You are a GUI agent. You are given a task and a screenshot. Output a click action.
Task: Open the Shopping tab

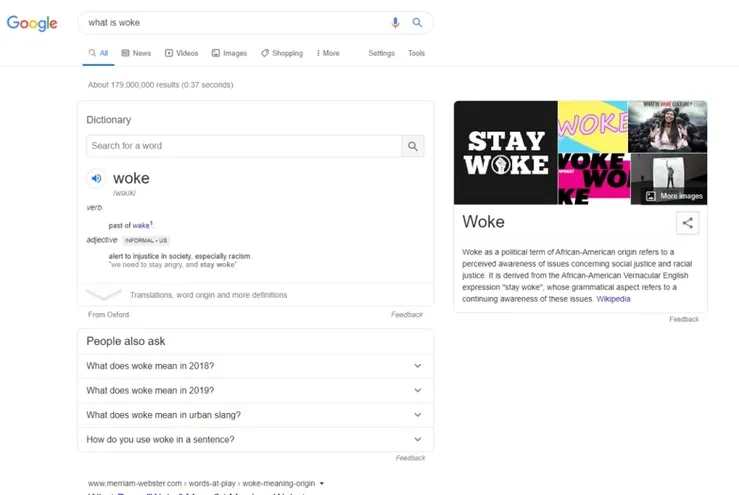click(282, 53)
